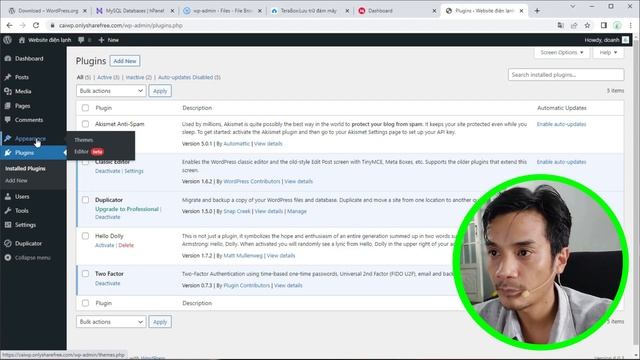Screen dimensions: 640x360
Task: Check the Duplicator plugin checkbox
Action: click(85, 200)
